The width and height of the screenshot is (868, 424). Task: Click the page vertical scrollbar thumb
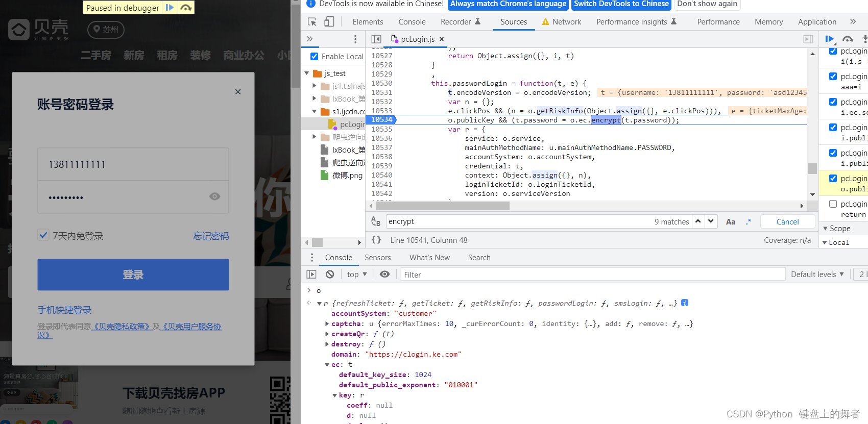tap(296, 46)
